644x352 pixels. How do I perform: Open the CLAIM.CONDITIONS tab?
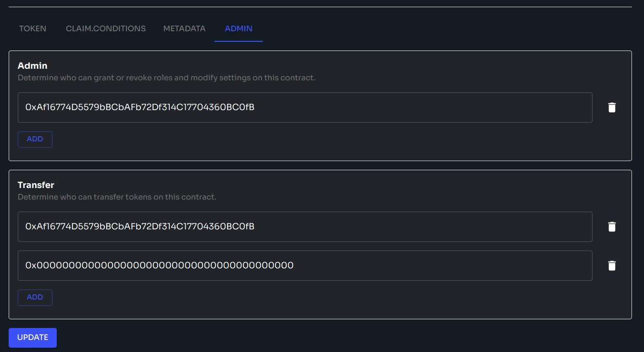(106, 29)
